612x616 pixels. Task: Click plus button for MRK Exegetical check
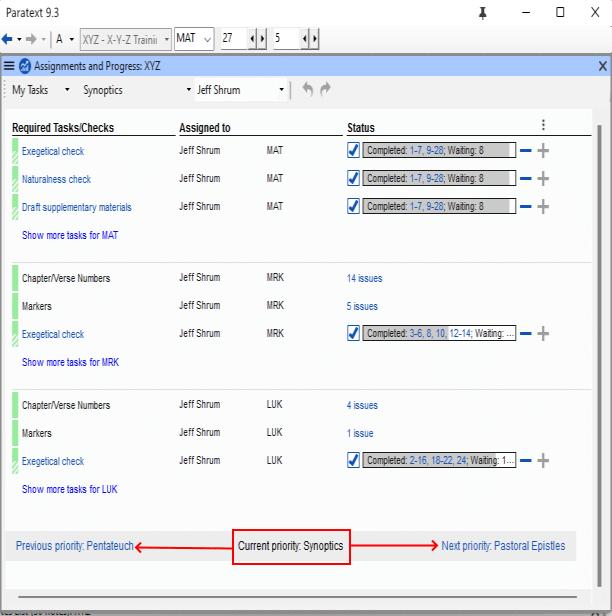click(x=543, y=334)
